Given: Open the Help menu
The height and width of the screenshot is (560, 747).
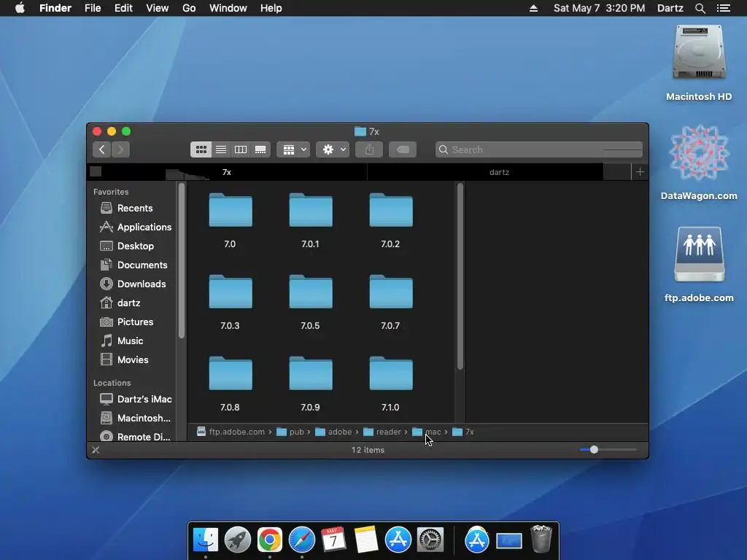Looking at the screenshot, I should [271, 8].
